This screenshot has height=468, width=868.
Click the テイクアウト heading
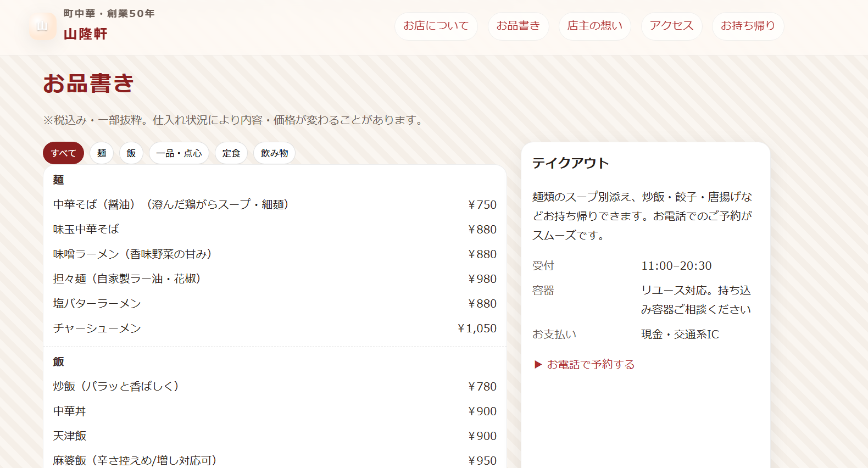571,163
